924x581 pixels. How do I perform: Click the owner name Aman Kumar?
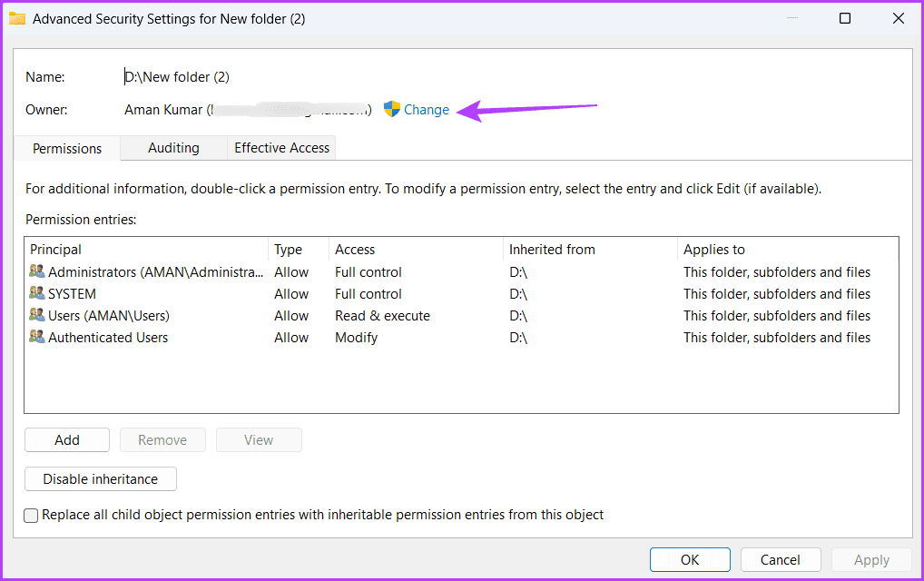pyautogui.click(x=163, y=110)
